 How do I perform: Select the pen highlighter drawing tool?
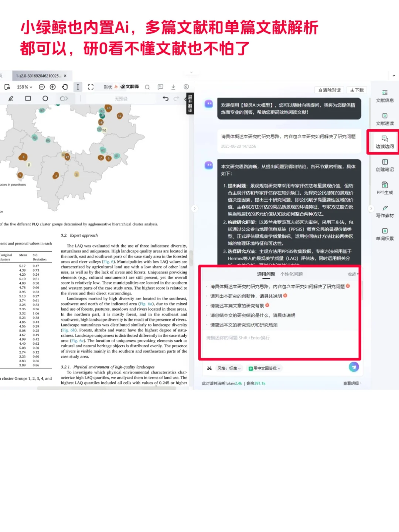click(11, 99)
